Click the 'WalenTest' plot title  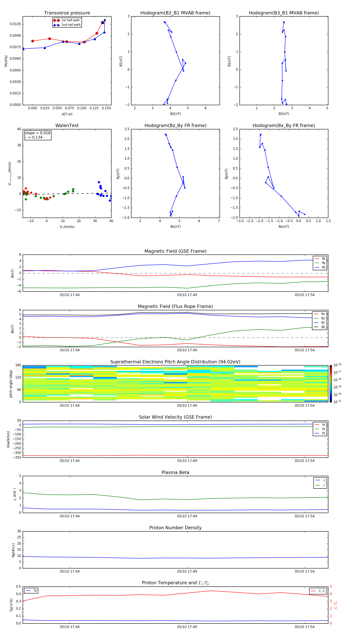click(x=67, y=125)
